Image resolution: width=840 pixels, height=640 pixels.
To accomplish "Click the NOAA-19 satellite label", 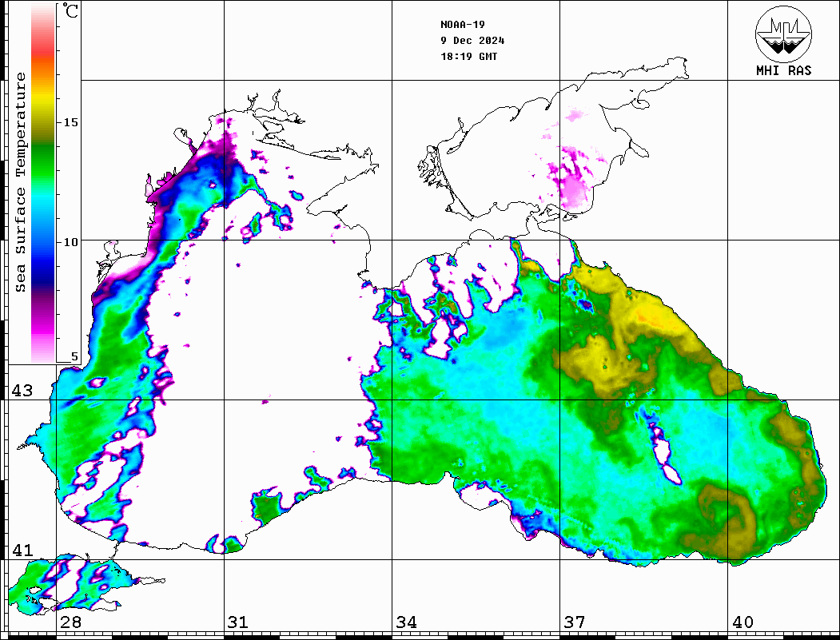I will point(463,24).
